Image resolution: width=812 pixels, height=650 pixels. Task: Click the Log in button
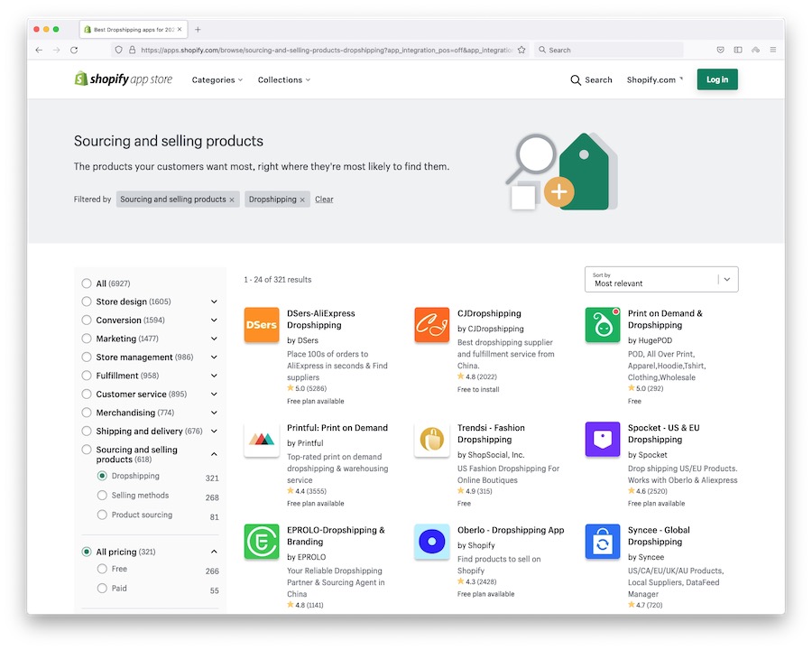[717, 79]
